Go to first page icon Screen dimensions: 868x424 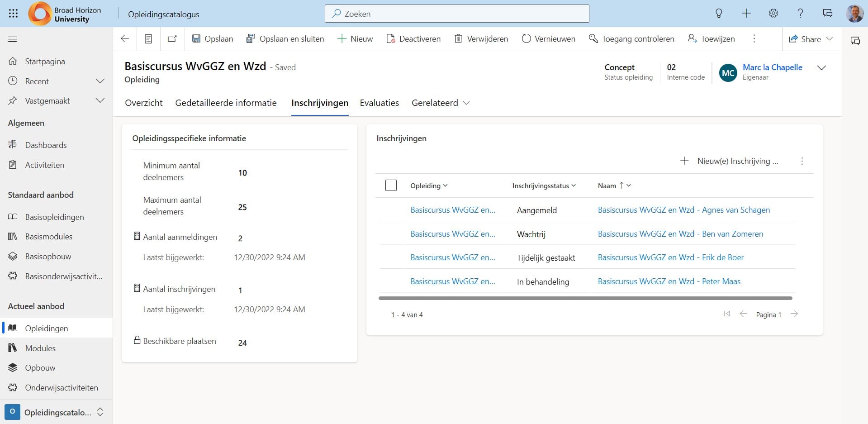727,314
